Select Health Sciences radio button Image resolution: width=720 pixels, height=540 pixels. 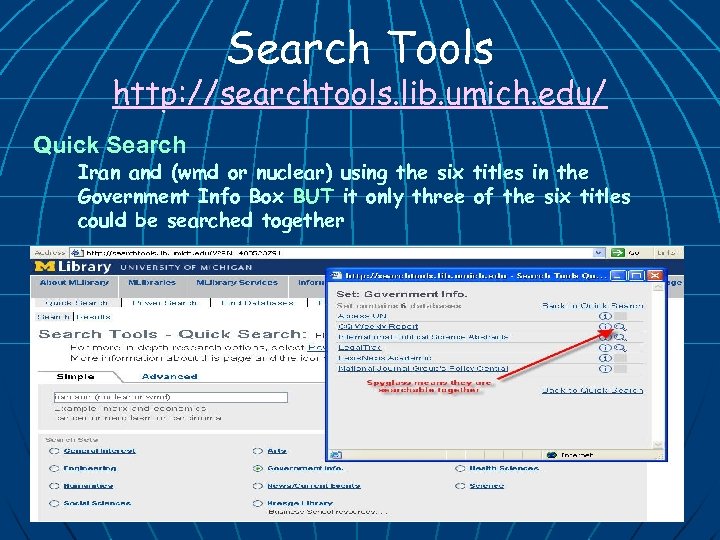pos(460,468)
